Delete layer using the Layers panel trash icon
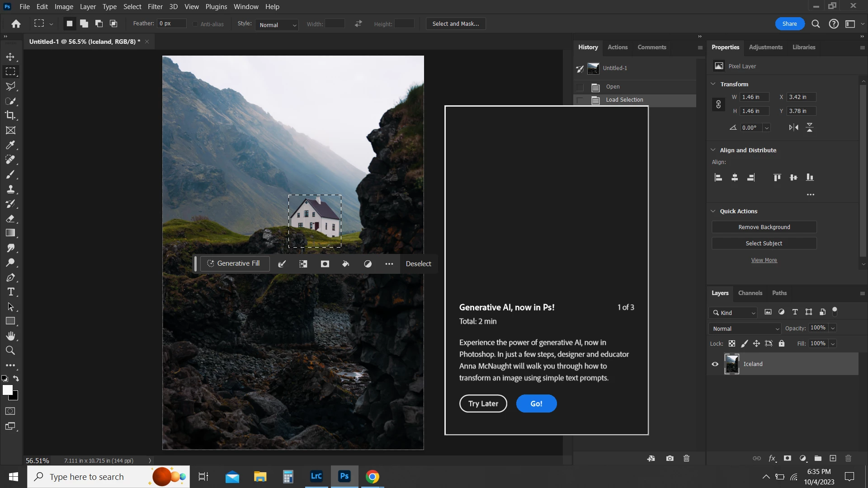868x488 pixels. 848,458
